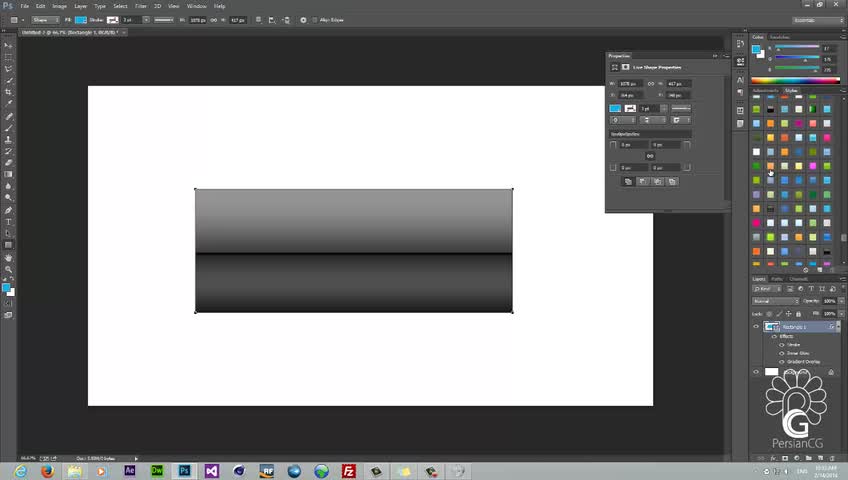Click the color spectrum ramp in Color panel
This screenshot has height=480, width=848.
point(796,81)
